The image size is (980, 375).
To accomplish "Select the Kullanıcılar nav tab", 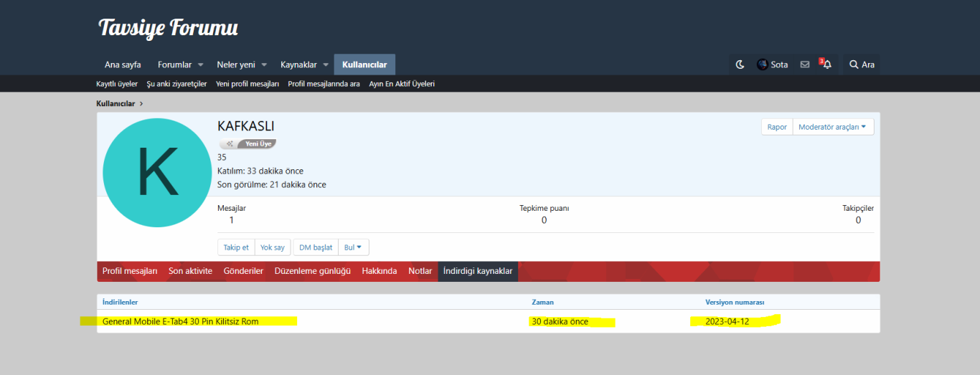I will (364, 65).
